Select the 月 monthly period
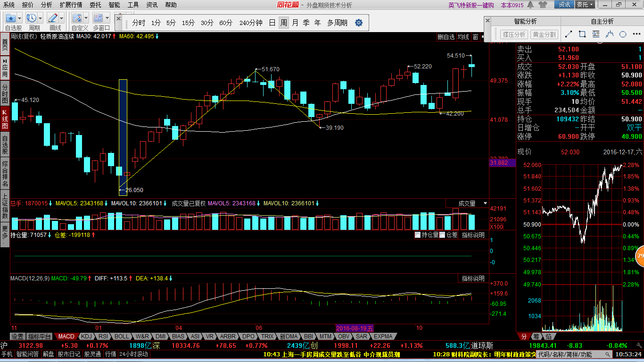Image resolution: width=644 pixels, height=362 pixels. click(295, 23)
